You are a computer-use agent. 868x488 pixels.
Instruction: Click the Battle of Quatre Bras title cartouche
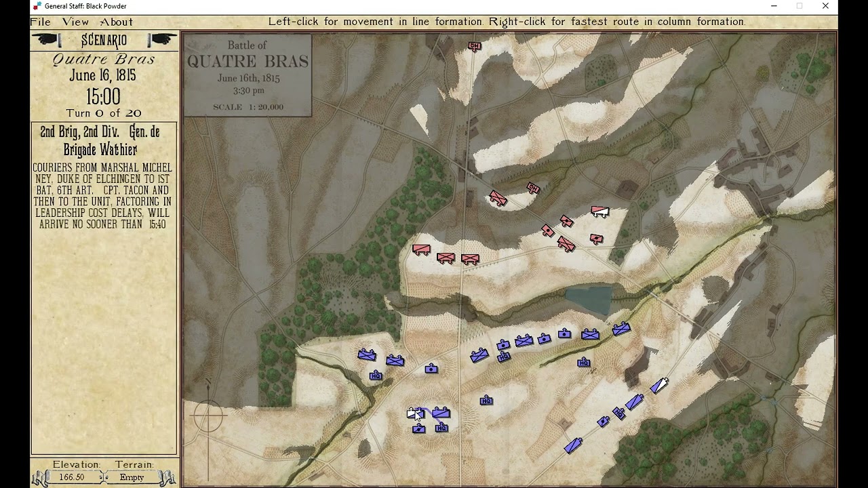coord(248,75)
